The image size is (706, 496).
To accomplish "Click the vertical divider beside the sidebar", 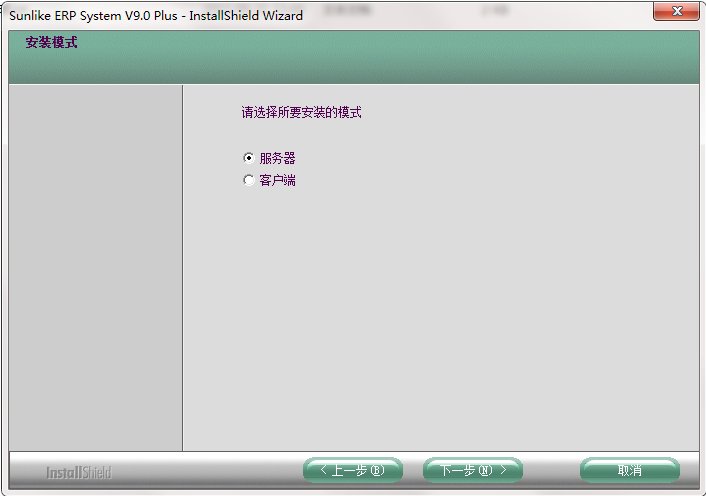I will tap(182, 270).
